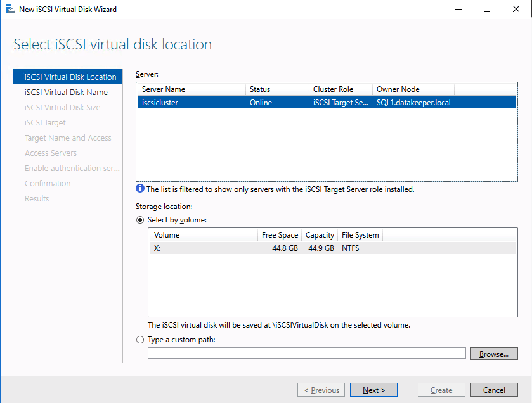Viewport: 532px width, 403px height.
Task: Click the Owner Node column header
Action: click(412, 89)
